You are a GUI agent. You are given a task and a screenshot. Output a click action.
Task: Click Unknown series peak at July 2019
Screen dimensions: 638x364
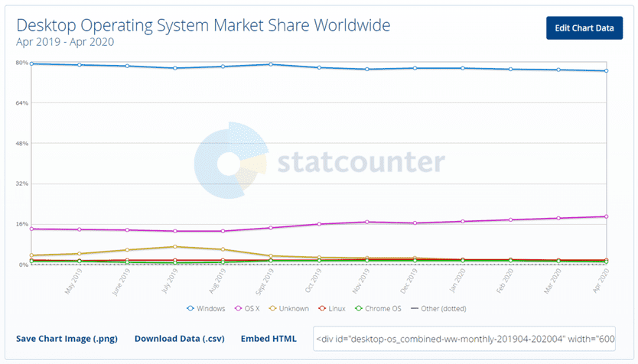coord(175,246)
